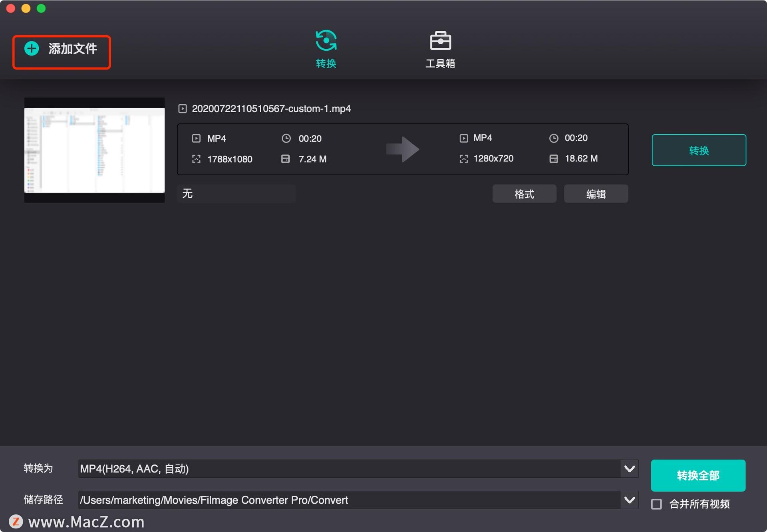Expand the output format dropdown arrow
Screen dimensions: 767x532
[x=630, y=468]
